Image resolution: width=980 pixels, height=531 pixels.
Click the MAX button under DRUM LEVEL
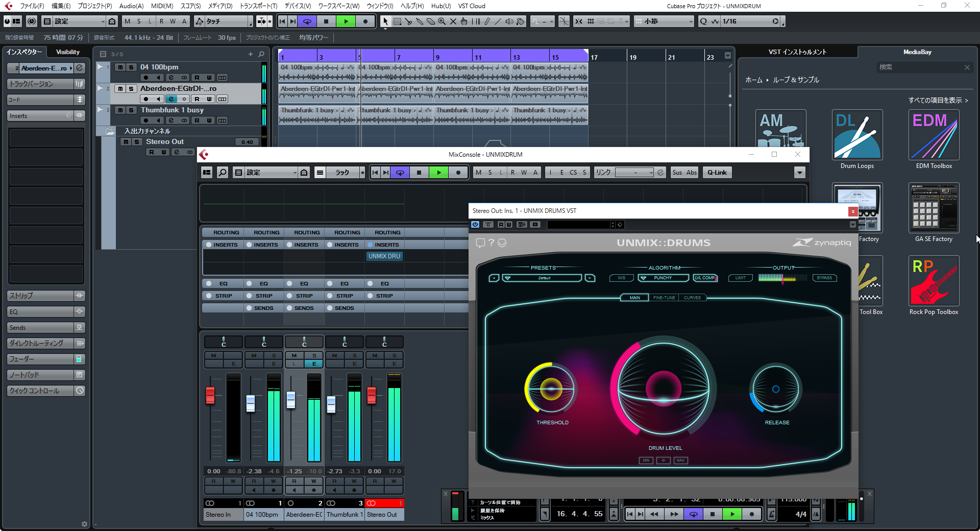click(680, 461)
